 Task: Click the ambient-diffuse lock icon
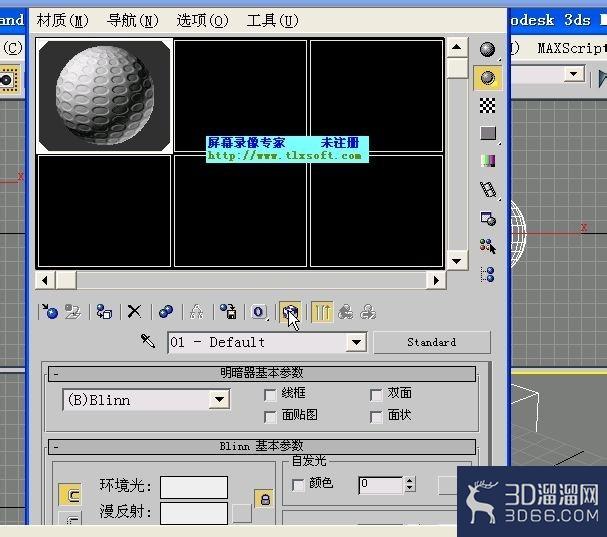[265, 499]
